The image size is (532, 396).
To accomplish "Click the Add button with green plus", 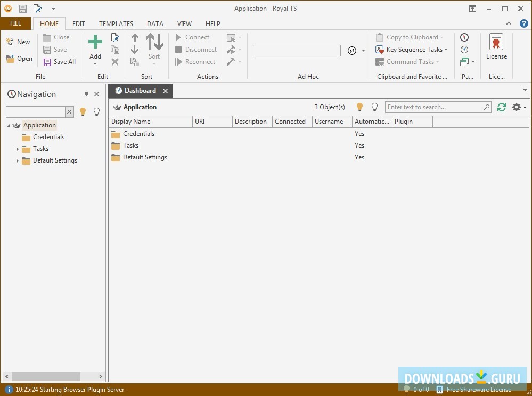I will 95,47.
